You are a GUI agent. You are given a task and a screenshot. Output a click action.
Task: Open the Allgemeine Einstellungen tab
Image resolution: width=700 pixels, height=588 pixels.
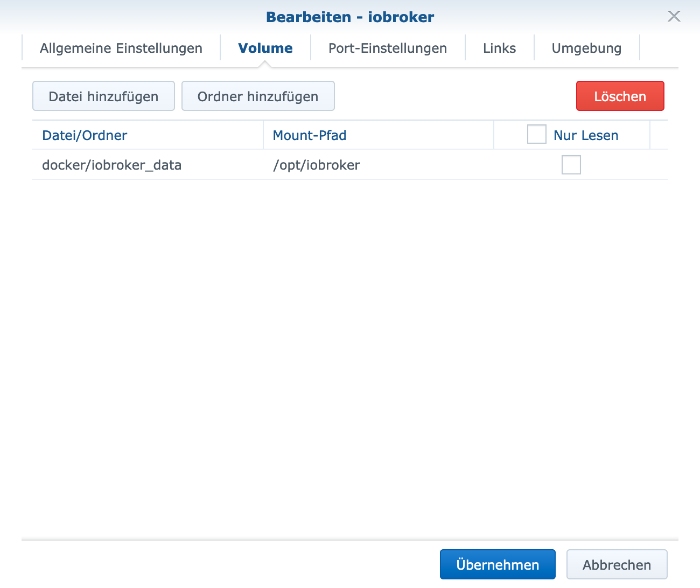pos(121,48)
